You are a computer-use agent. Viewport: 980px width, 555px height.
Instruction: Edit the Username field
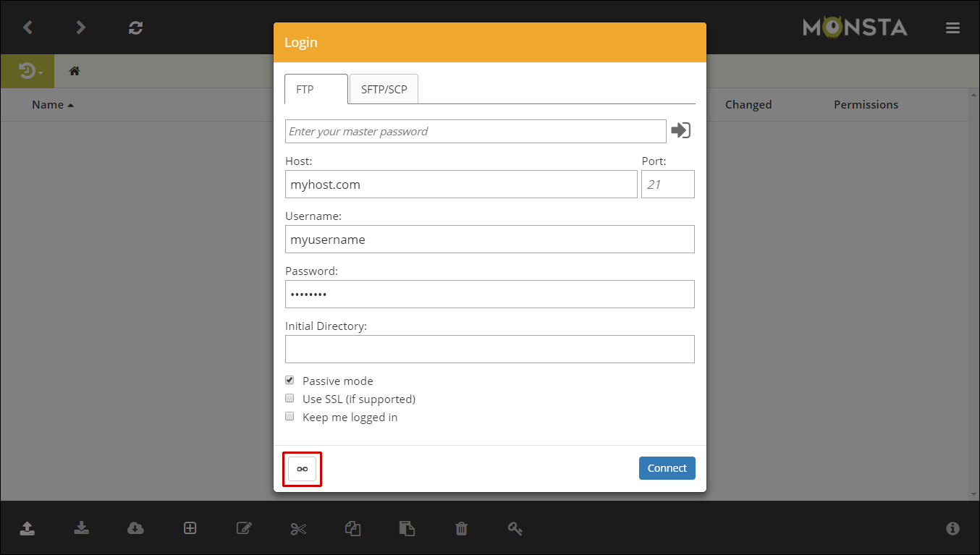(489, 239)
